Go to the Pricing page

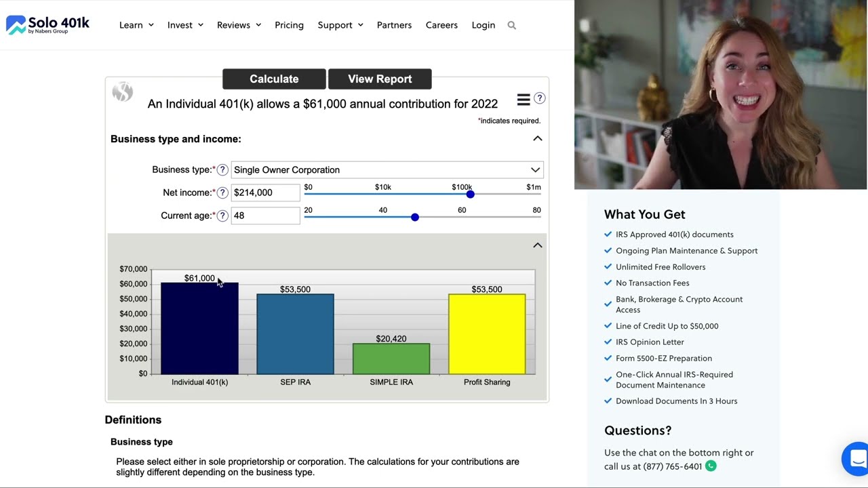[x=289, y=25]
